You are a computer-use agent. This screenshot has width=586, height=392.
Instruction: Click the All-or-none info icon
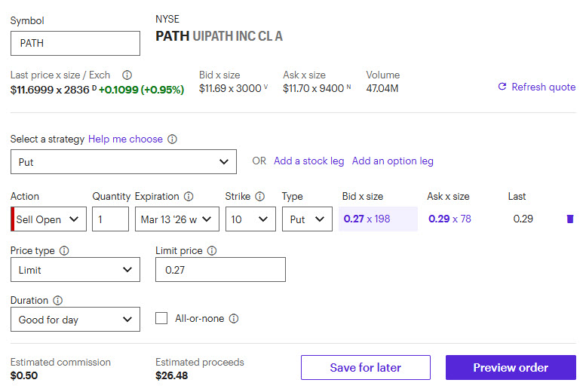(234, 319)
